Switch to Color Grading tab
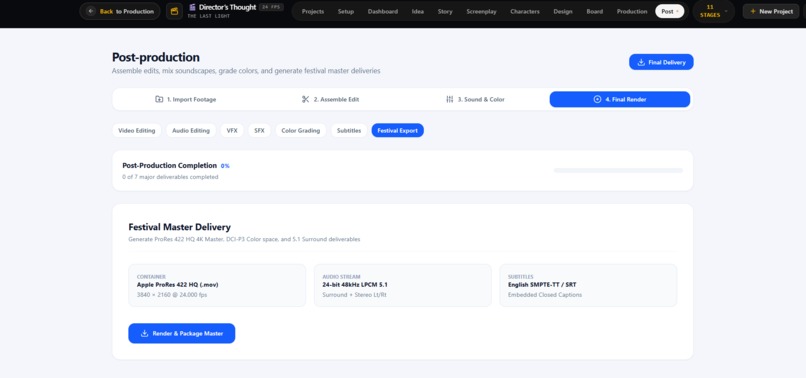This screenshot has height=378, width=806. tap(301, 131)
